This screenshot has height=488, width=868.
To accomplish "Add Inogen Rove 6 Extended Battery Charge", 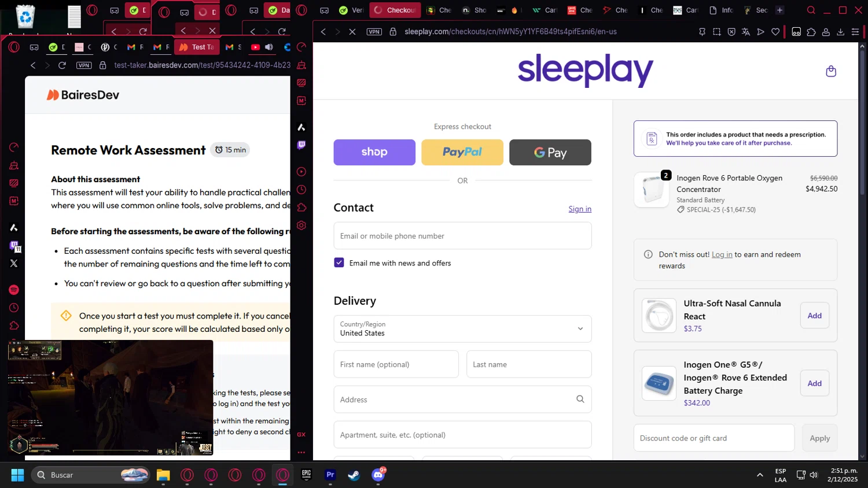I will (815, 383).
